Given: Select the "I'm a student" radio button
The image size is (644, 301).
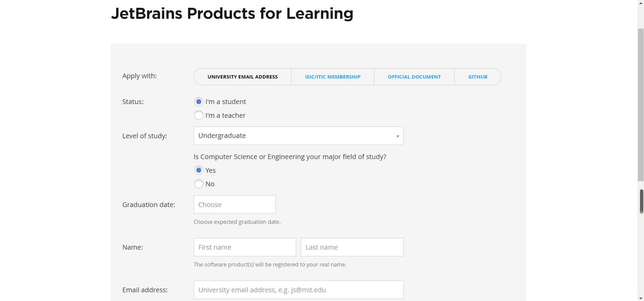Looking at the screenshot, I should point(199,102).
